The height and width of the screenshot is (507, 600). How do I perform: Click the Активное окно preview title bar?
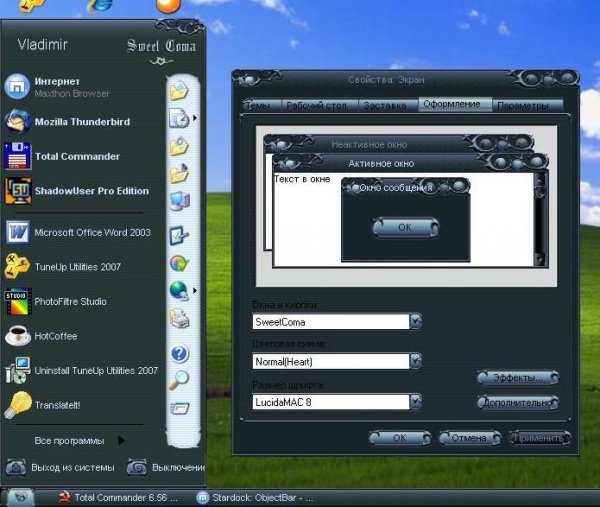[409, 163]
